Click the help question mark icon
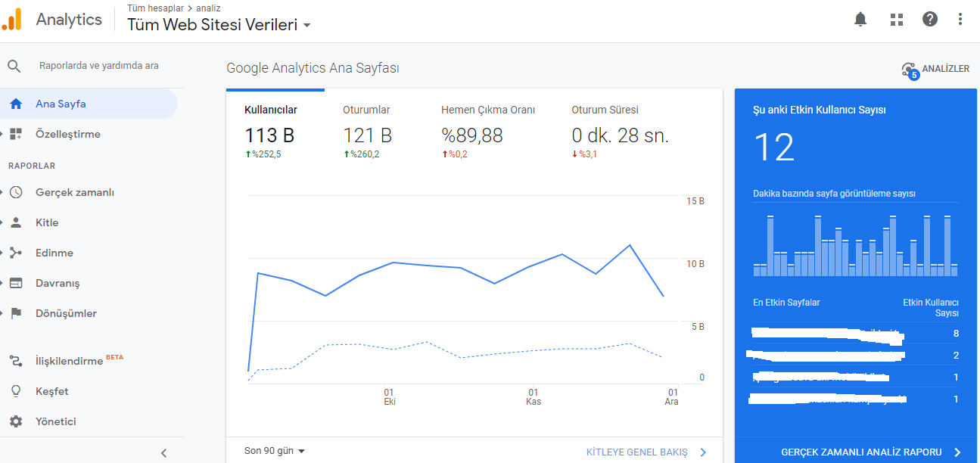Image resolution: width=980 pixels, height=463 pixels. (x=930, y=20)
